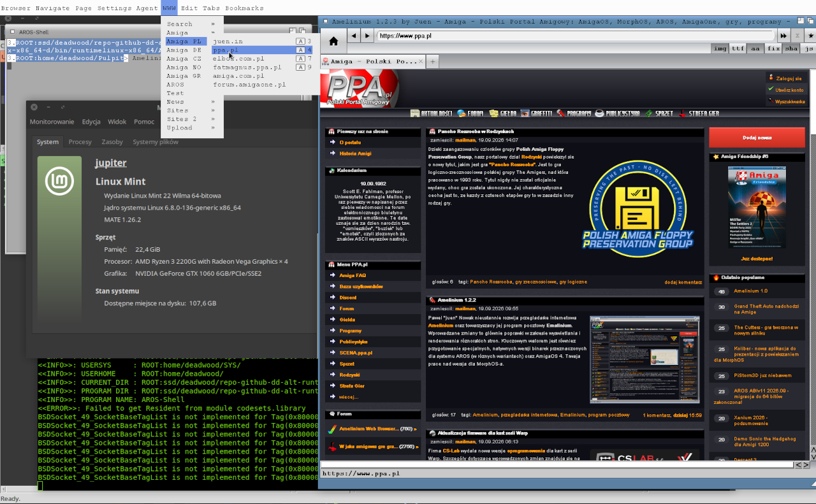This screenshot has width=816, height=504.
Task: Click the Zaloguj się user icon
Action: pos(771,78)
